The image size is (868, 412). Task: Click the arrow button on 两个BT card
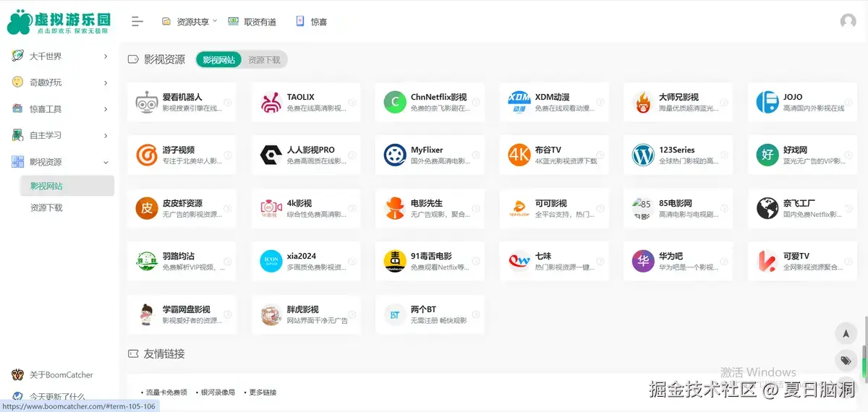[x=475, y=315]
